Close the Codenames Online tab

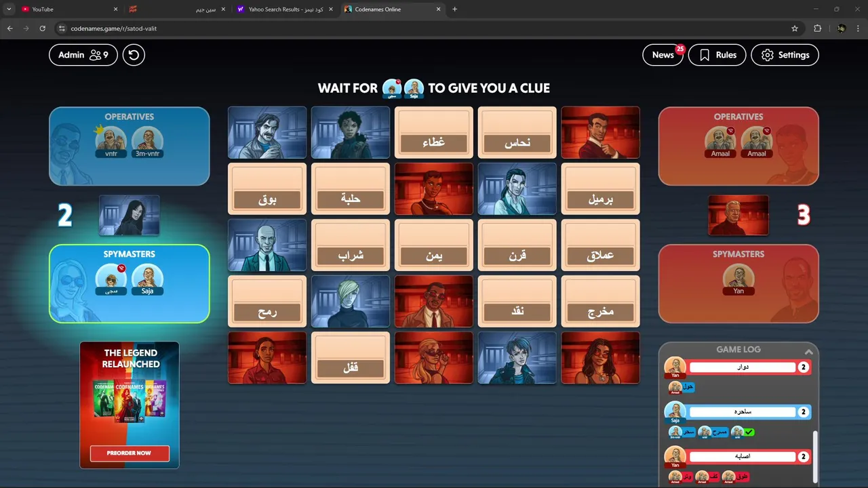pos(438,9)
